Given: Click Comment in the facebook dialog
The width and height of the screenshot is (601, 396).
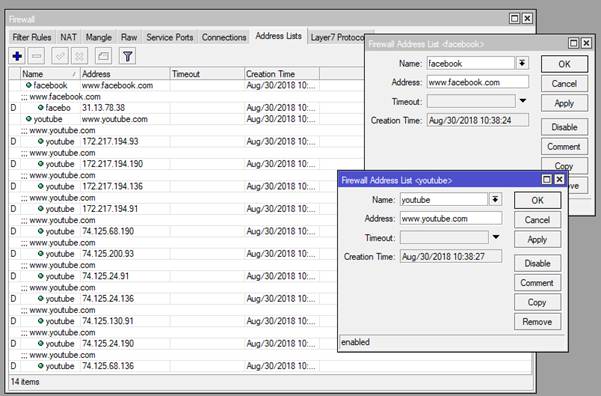Looking at the screenshot, I should pos(564,146).
